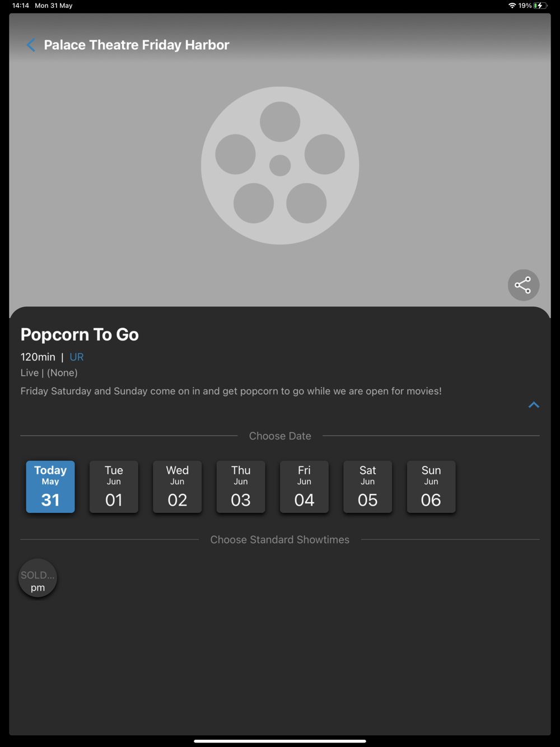
Task: Tap the share icon button
Action: coord(523,285)
